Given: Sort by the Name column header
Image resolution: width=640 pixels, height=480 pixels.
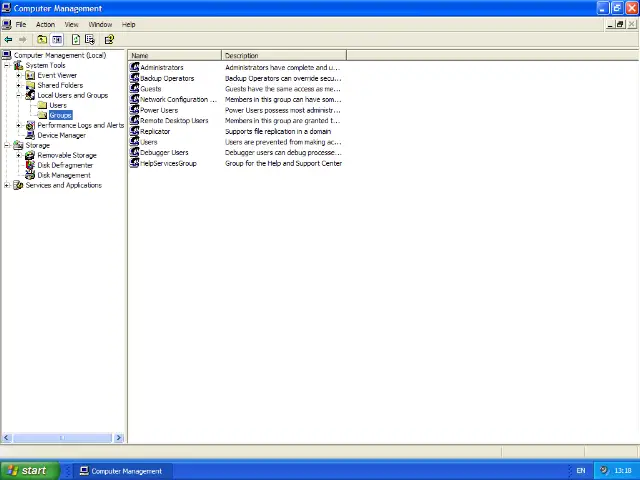Looking at the screenshot, I should pyautogui.click(x=175, y=55).
